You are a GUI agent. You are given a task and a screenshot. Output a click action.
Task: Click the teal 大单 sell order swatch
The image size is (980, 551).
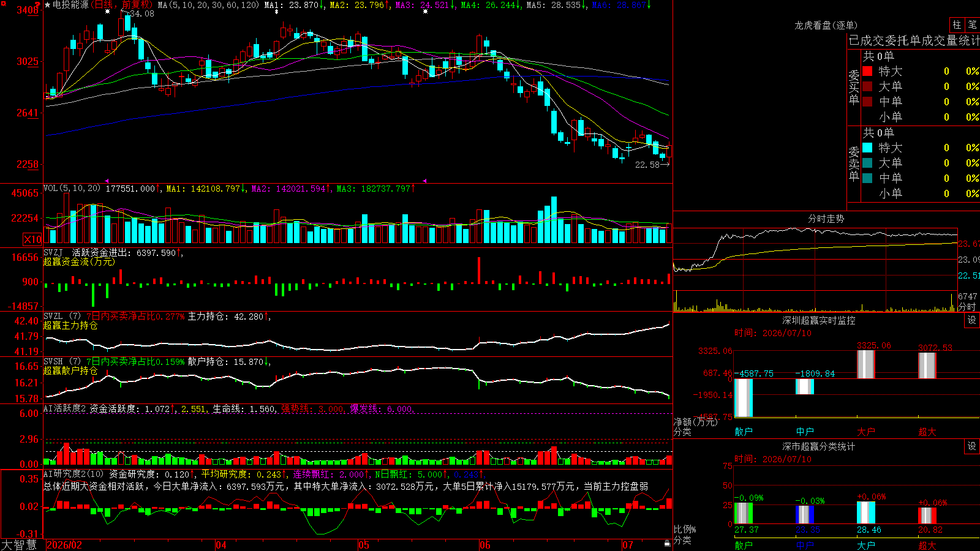867,163
